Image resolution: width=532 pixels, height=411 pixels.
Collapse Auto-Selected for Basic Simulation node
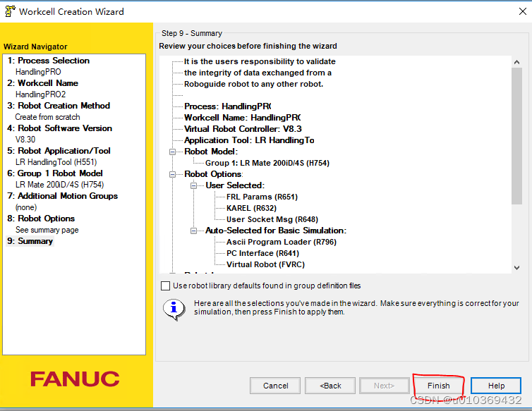click(x=193, y=231)
